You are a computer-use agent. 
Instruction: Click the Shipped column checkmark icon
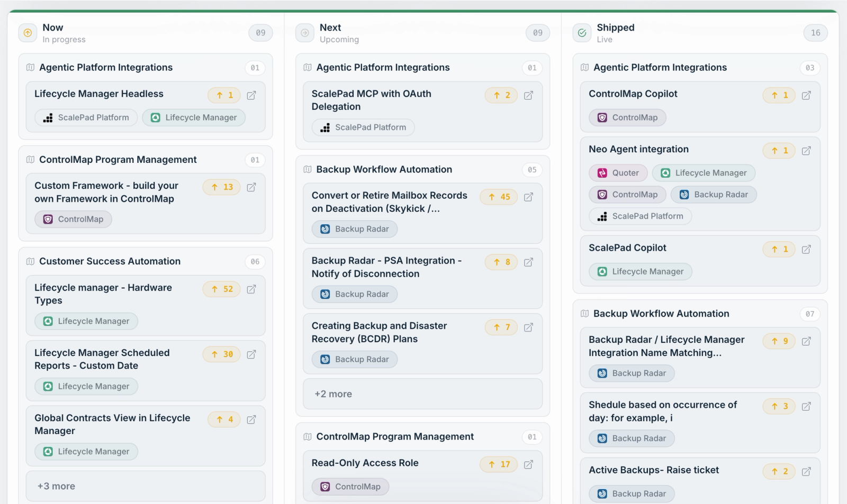tap(582, 33)
